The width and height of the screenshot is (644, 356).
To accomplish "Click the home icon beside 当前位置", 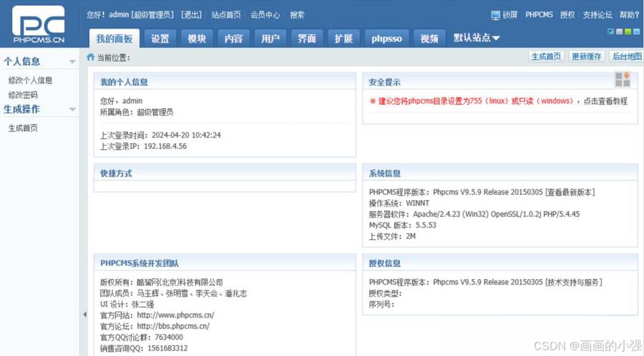I will tap(90, 57).
